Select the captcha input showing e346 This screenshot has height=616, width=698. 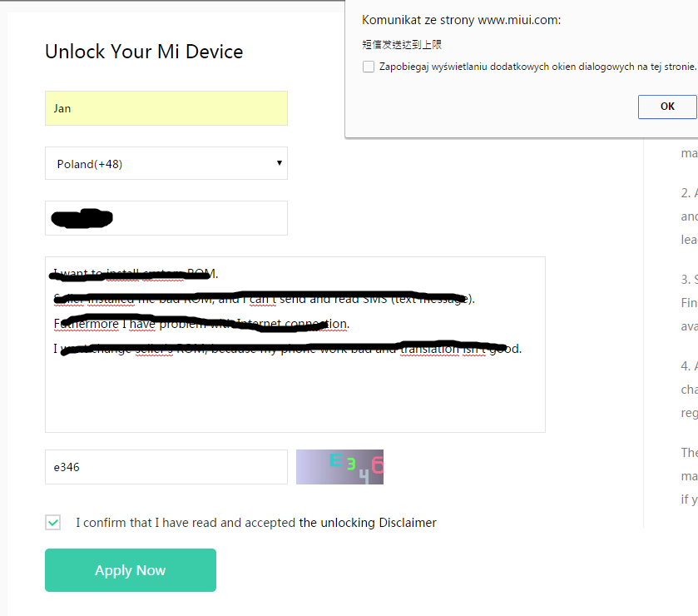166,467
